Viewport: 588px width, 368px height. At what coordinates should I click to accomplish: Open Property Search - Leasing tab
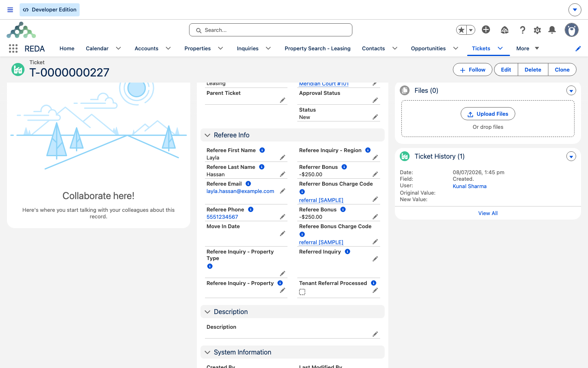tap(318, 48)
